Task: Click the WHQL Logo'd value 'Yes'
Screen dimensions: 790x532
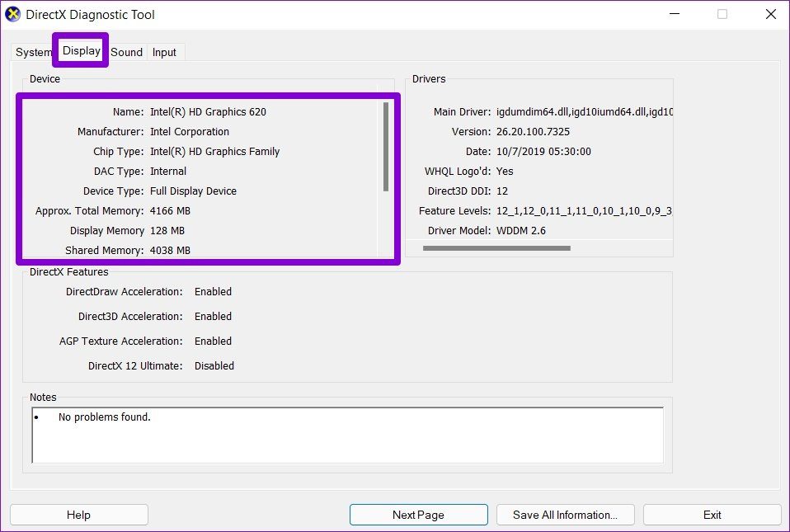Action: click(505, 172)
